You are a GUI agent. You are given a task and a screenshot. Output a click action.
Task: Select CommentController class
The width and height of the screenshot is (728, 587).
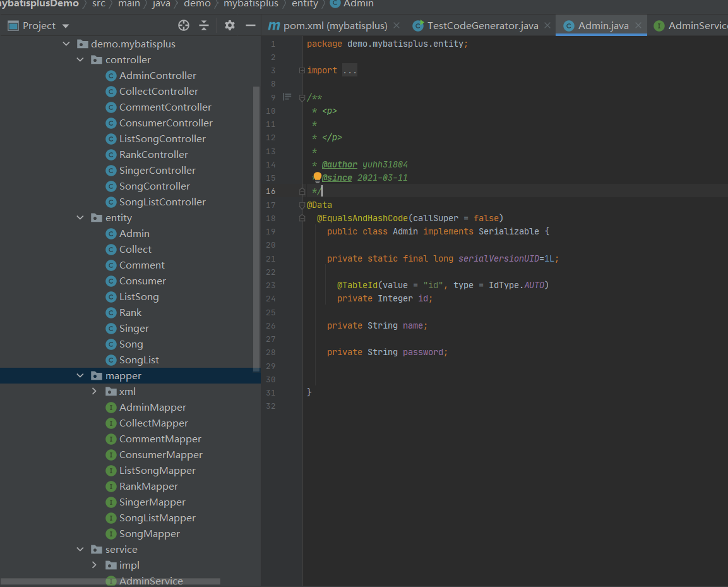point(165,107)
